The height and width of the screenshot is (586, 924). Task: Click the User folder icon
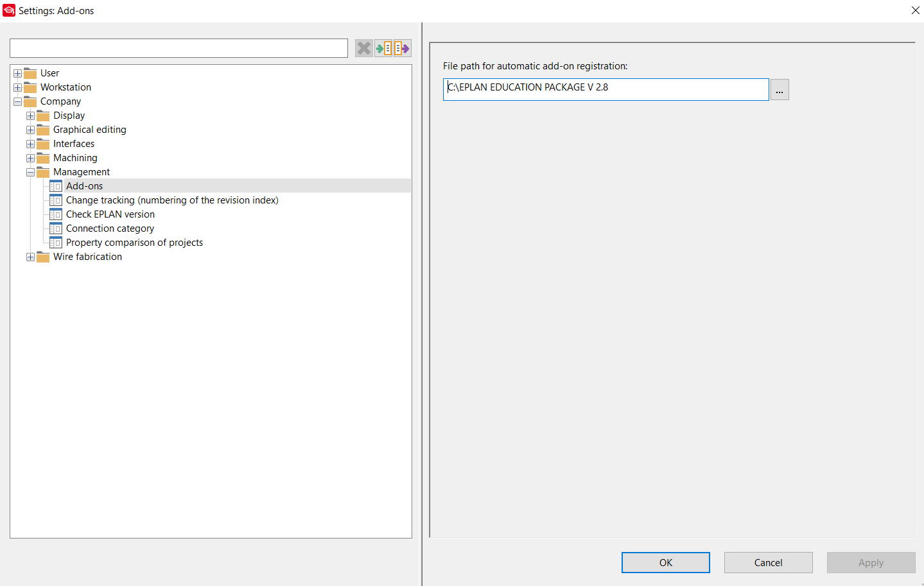[x=30, y=73]
